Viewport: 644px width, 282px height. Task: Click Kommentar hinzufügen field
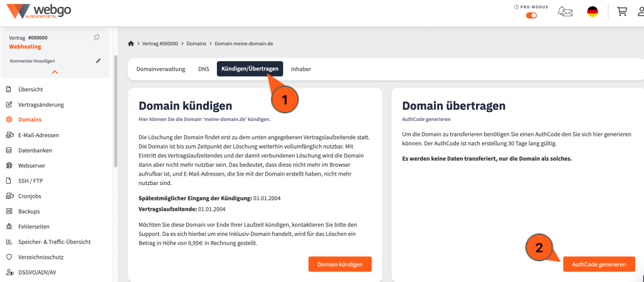[x=32, y=61]
